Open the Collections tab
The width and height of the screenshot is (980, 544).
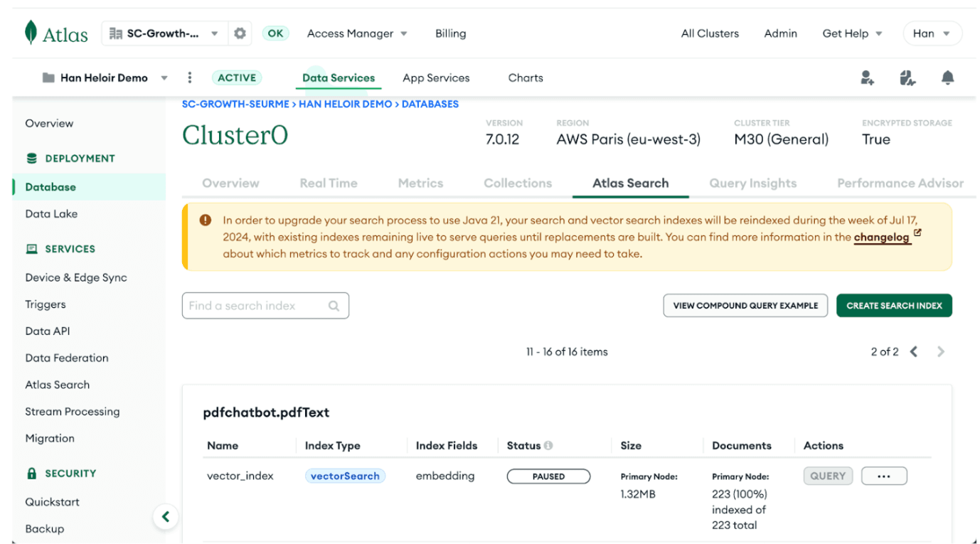[x=518, y=183]
